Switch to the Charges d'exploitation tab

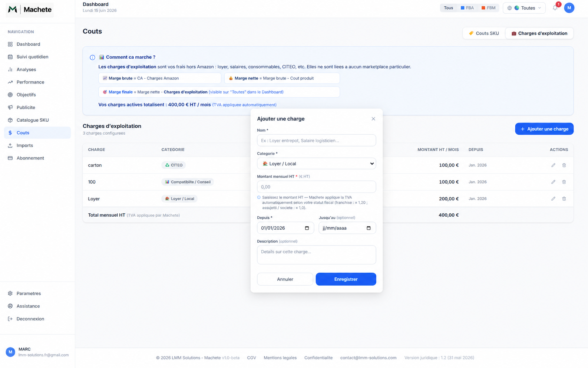coord(539,33)
